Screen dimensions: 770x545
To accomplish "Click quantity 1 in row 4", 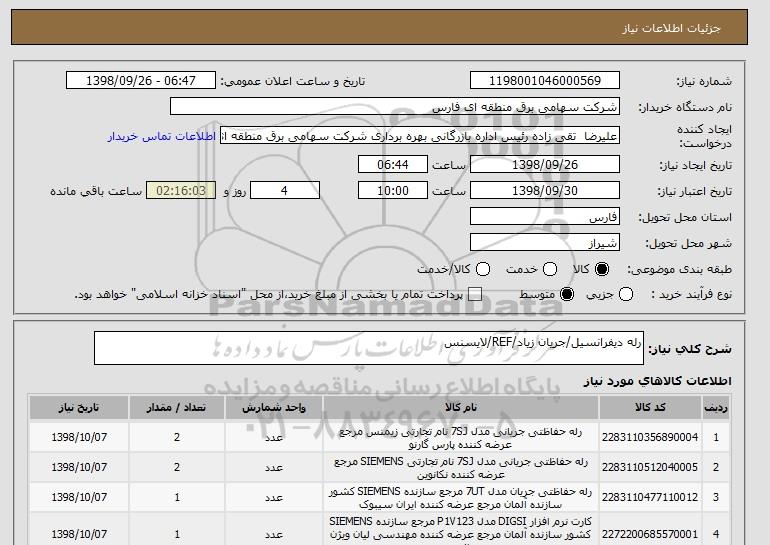I will pyautogui.click(x=177, y=534).
